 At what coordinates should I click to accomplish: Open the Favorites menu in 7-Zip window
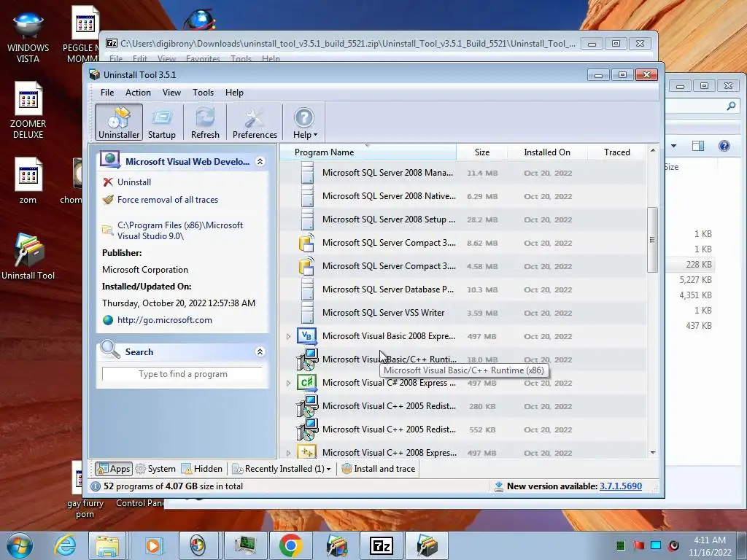point(203,58)
